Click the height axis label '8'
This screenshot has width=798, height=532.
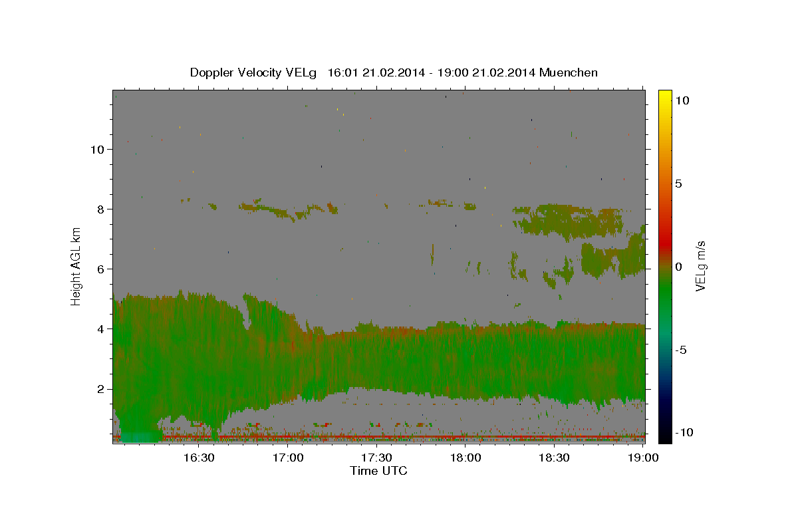tap(100, 209)
